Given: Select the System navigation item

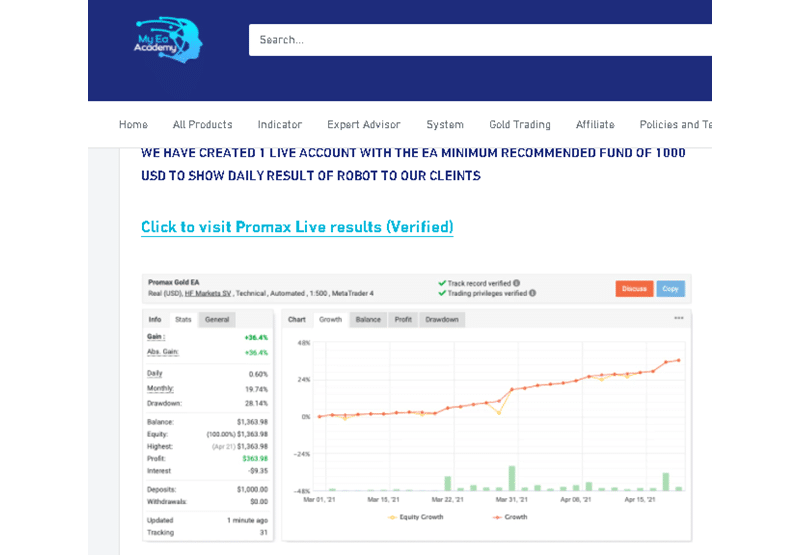Looking at the screenshot, I should pos(445,124).
